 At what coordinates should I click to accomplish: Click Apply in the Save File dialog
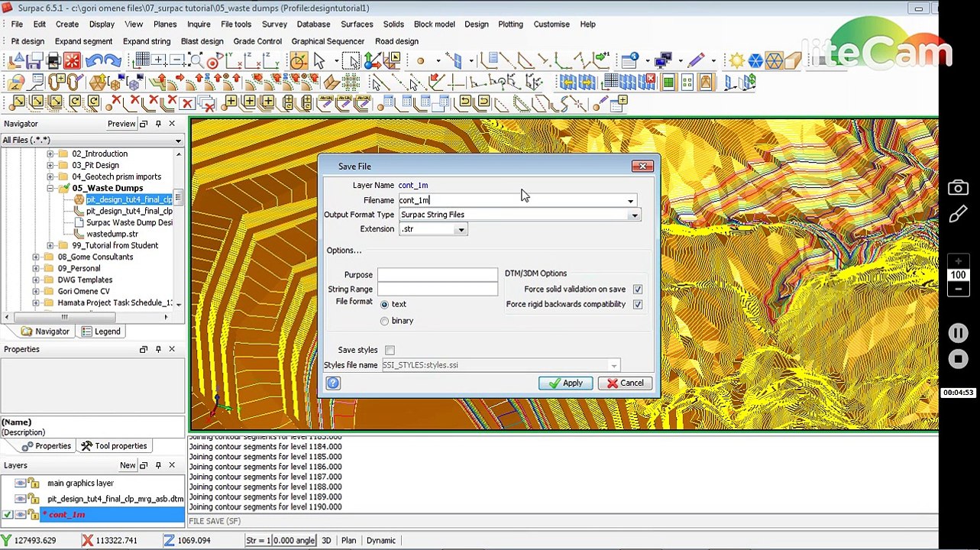pos(565,383)
